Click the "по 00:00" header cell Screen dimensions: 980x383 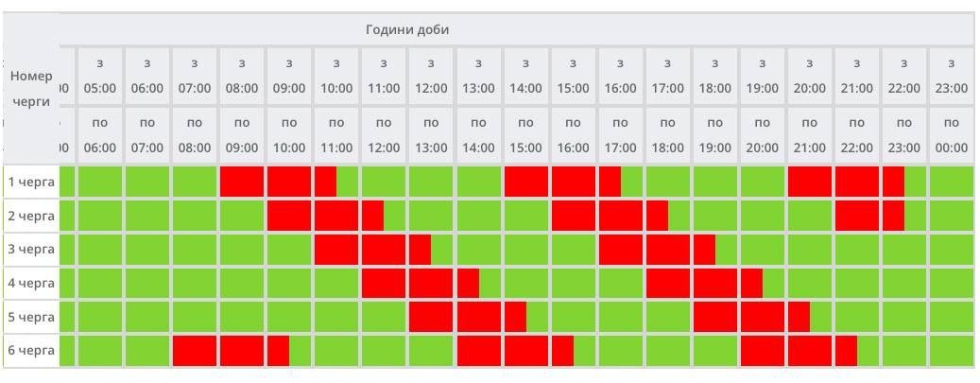pos(952,135)
